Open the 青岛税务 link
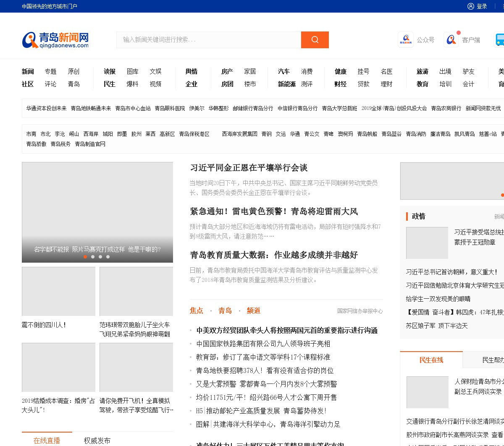The width and height of the screenshot is (504, 446). (x=60, y=144)
